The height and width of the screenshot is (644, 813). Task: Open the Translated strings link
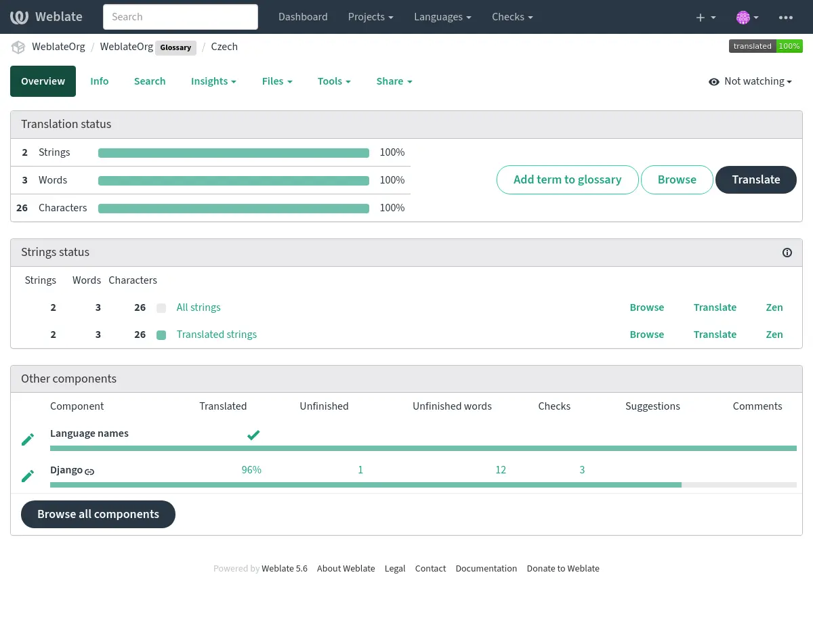(x=217, y=335)
